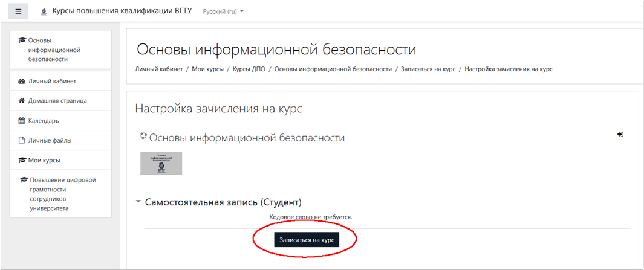Click the course thumbnail image
The height and width of the screenshot is (270, 644).
161,163
